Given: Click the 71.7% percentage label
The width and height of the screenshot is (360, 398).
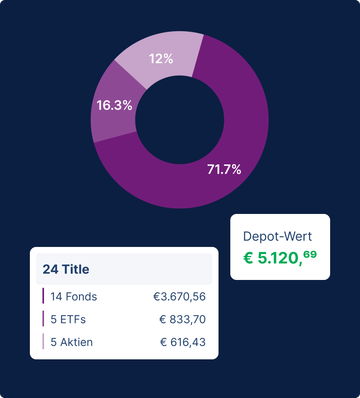Looking at the screenshot, I should 224,169.
